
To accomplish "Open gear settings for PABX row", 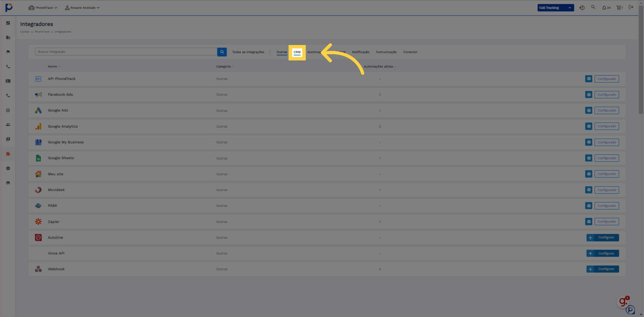I will click(589, 206).
